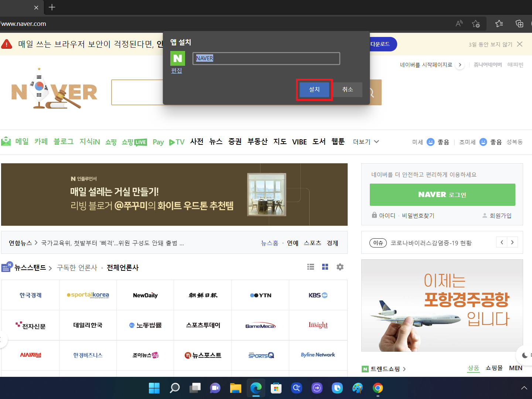Open 웹툰 from navigation menu
532x399 pixels.
tap(338, 141)
